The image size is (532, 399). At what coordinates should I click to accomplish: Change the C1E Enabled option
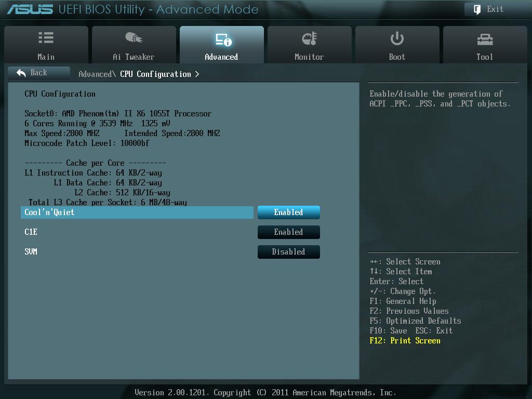(x=289, y=232)
